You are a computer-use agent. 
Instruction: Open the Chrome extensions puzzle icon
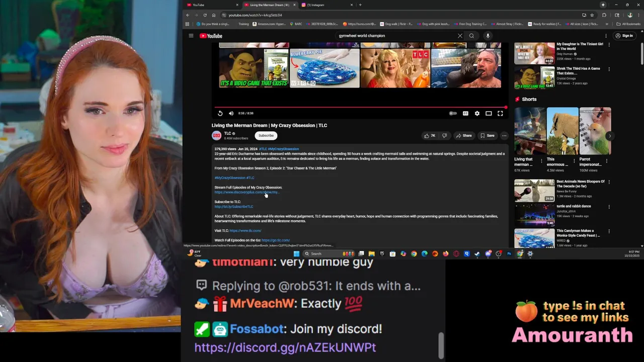604,15
